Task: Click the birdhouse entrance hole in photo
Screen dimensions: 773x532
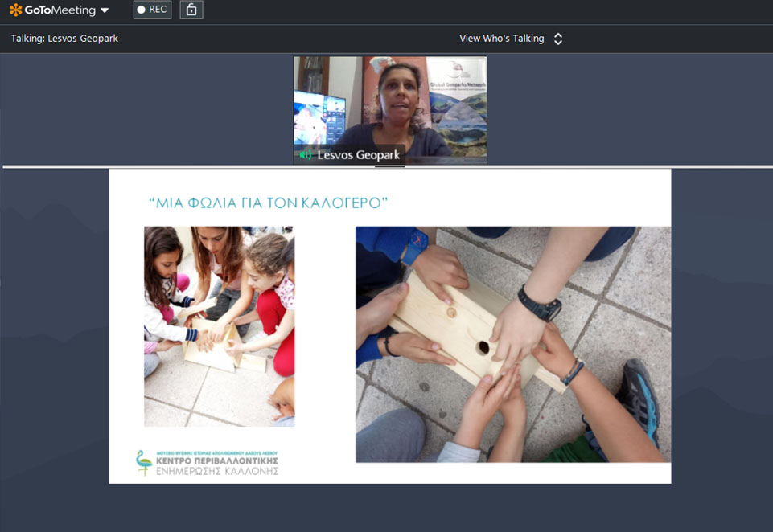Action: 483,347
